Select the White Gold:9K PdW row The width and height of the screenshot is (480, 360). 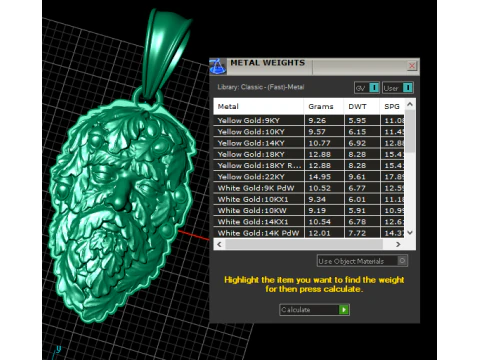coord(309,188)
